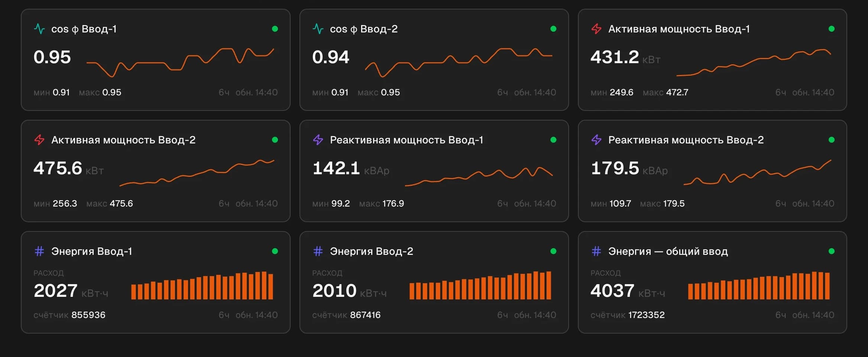Click lightning icon of Активная мощность Ввод-2
This screenshot has width=868, height=357.
(39, 140)
